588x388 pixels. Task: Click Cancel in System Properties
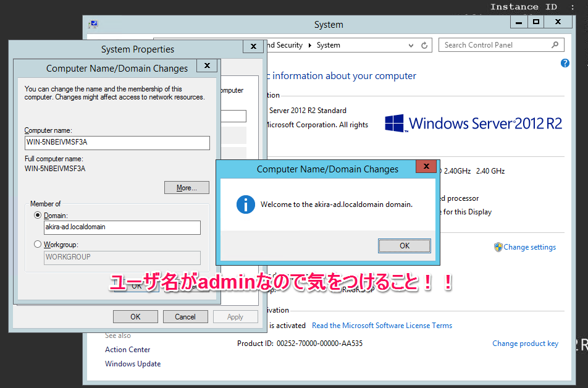point(185,316)
